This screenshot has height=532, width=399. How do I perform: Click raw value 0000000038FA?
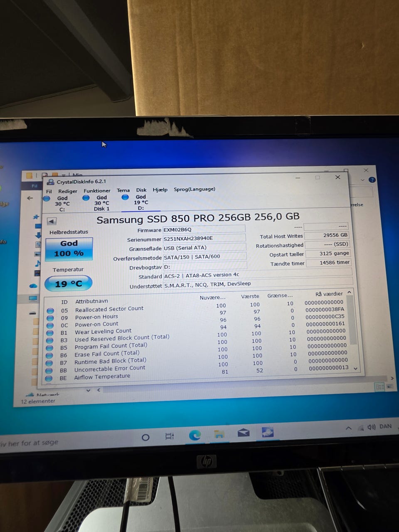[x=325, y=309]
